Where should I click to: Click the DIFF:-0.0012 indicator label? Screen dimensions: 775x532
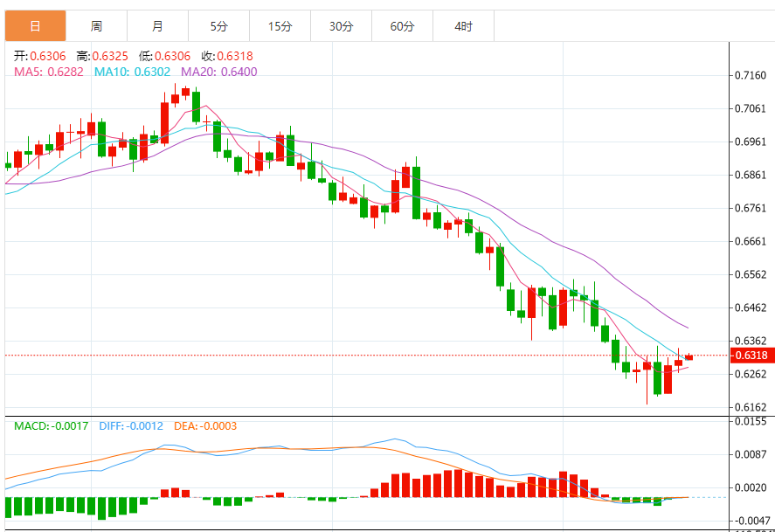coord(131,425)
